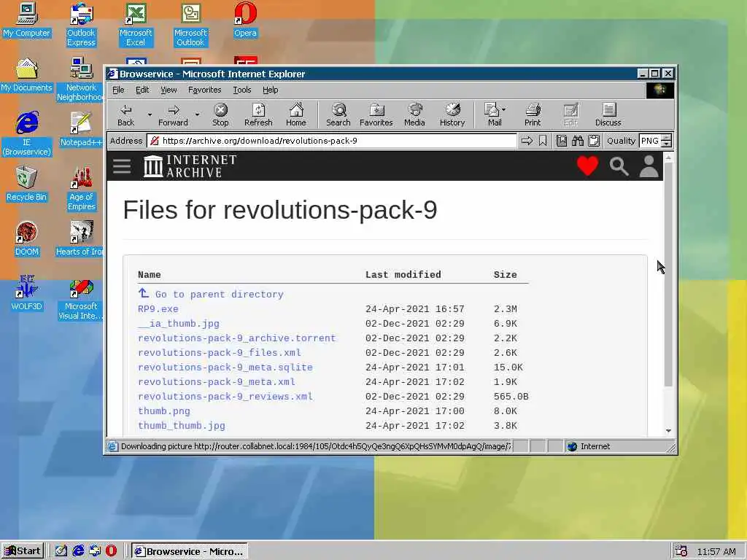Print the current page

(x=533, y=114)
